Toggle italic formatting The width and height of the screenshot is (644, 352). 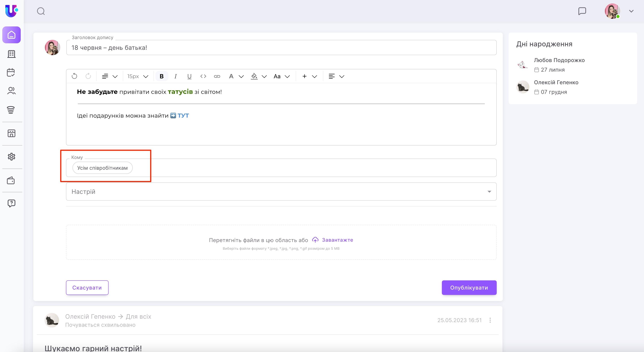coord(175,76)
